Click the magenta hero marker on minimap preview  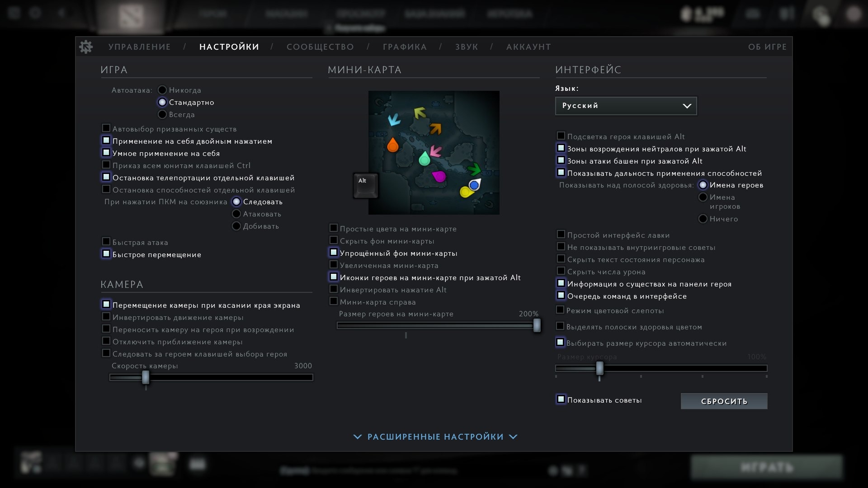click(x=439, y=176)
